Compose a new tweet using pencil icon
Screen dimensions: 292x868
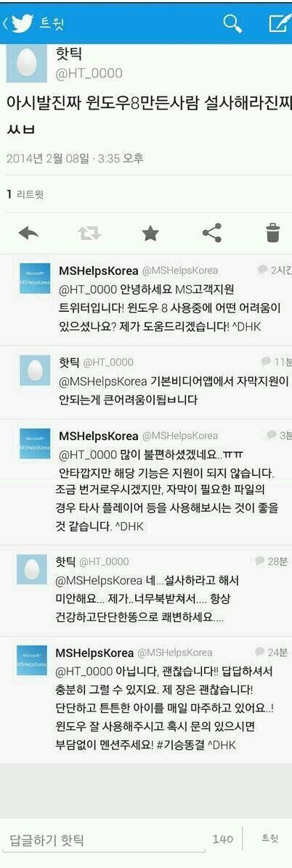(x=279, y=23)
